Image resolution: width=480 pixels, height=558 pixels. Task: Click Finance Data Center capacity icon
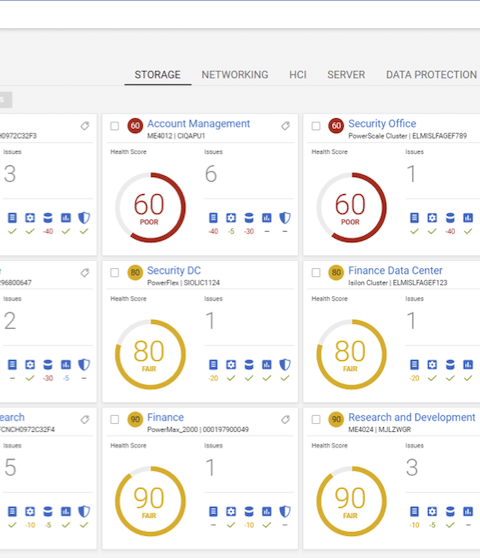tap(450, 364)
